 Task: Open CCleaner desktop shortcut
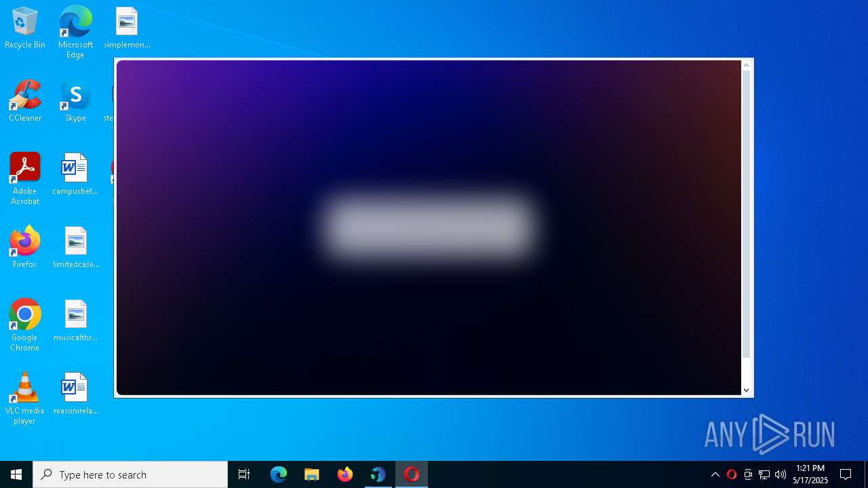[25, 102]
